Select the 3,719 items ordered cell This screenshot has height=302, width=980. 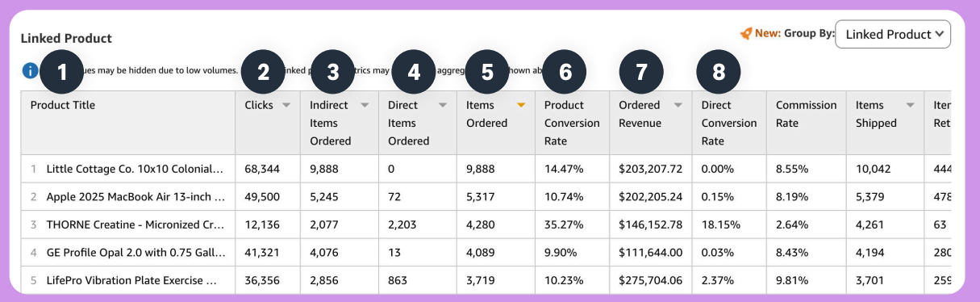495,281
